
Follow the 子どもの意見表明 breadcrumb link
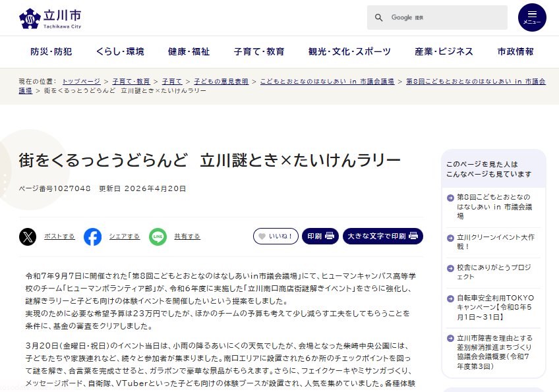[221, 82]
